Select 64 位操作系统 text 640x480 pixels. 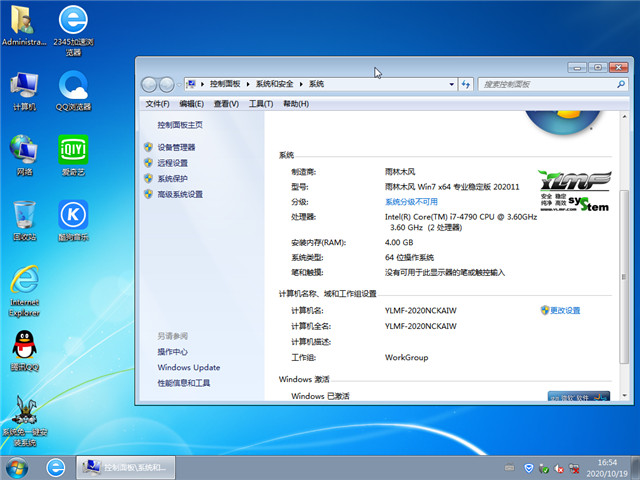click(409, 258)
